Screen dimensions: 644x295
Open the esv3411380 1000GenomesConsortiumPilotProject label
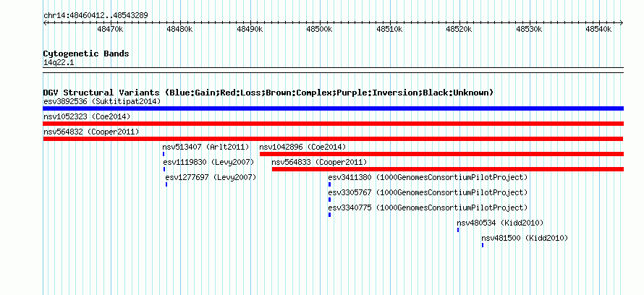pos(428,177)
